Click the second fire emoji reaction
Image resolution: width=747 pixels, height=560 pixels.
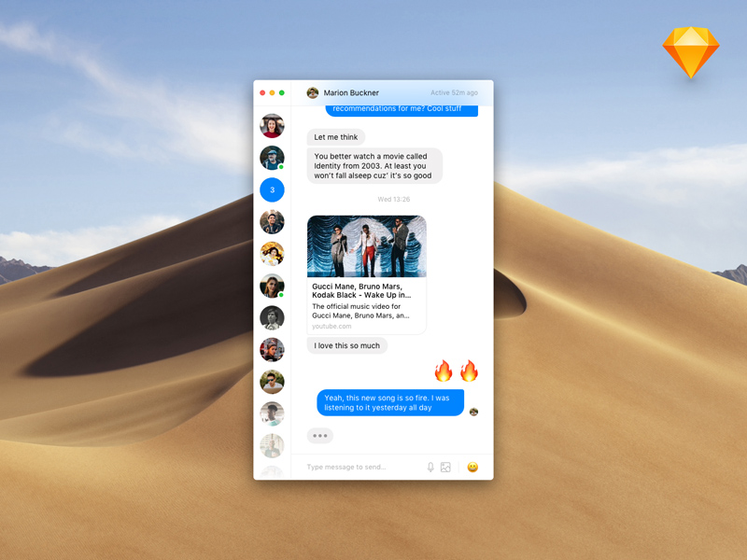(x=471, y=371)
